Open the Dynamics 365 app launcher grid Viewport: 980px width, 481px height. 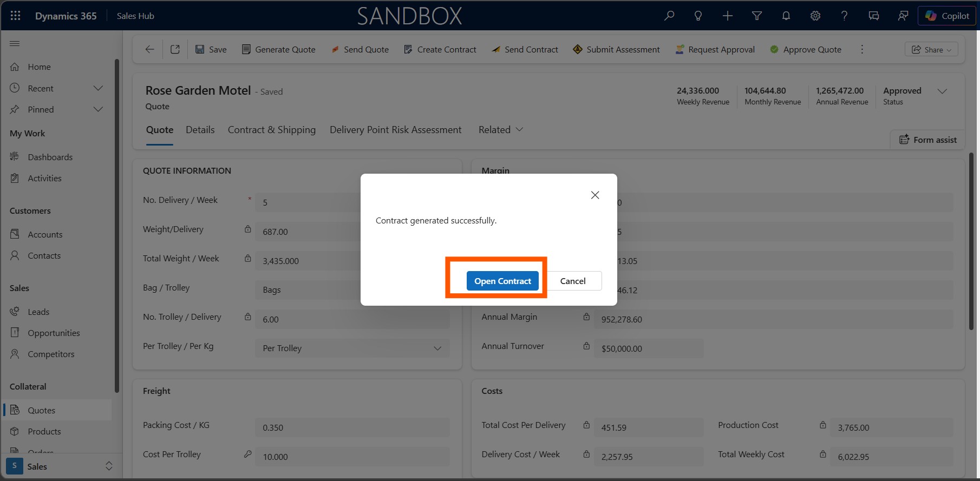[15, 16]
